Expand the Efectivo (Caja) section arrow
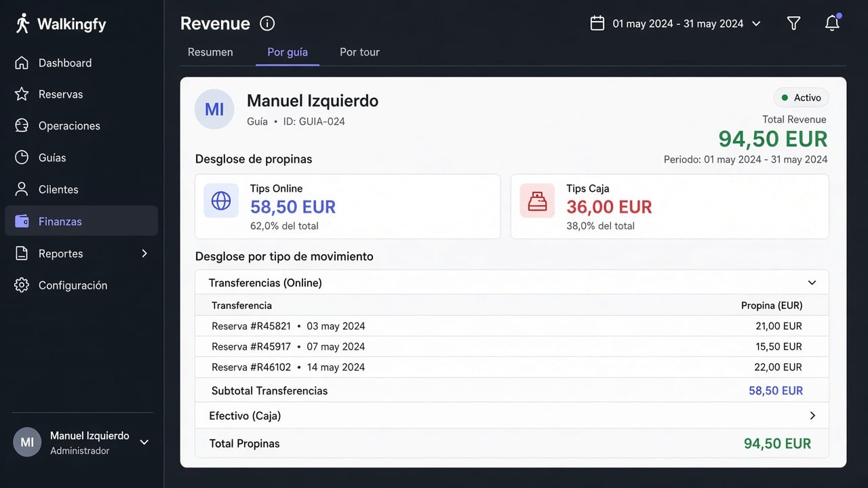 coord(812,415)
